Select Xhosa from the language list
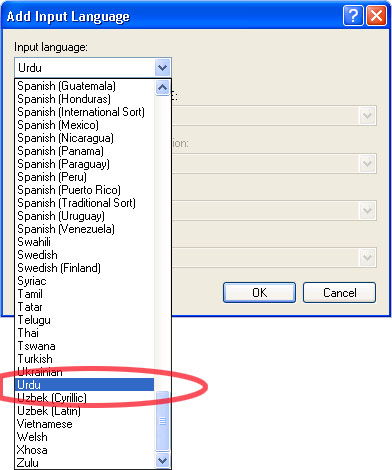This screenshot has width=392, height=470. [x=85, y=450]
